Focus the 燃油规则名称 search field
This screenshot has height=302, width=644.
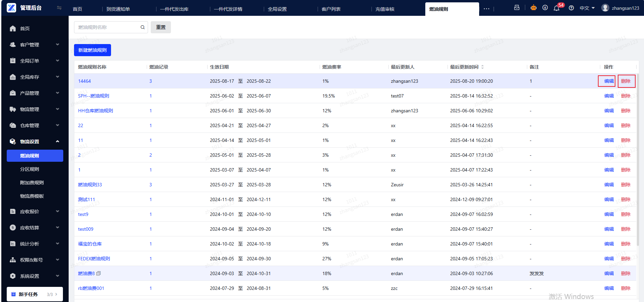pyautogui.click(x=108, y=27)
